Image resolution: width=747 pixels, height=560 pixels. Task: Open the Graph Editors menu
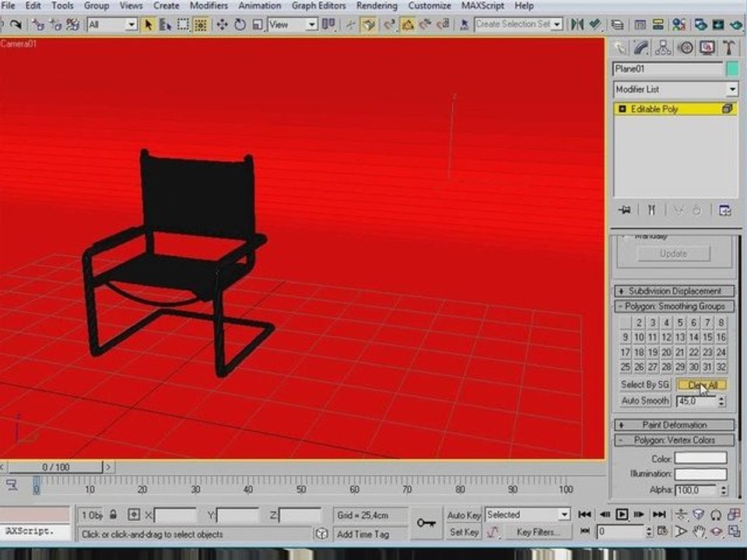click(319, 5)
